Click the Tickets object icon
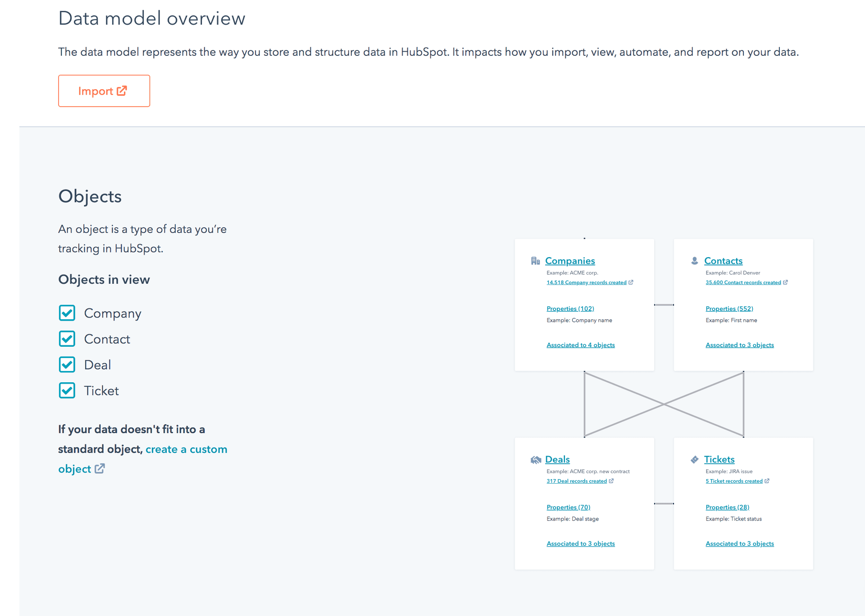 point(695,459)
